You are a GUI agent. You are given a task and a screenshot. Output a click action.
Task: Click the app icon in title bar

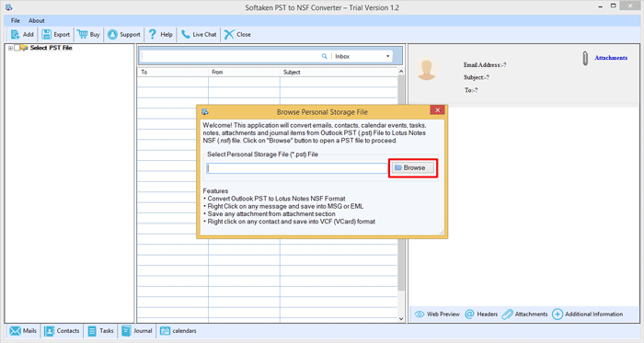[8, 7]
